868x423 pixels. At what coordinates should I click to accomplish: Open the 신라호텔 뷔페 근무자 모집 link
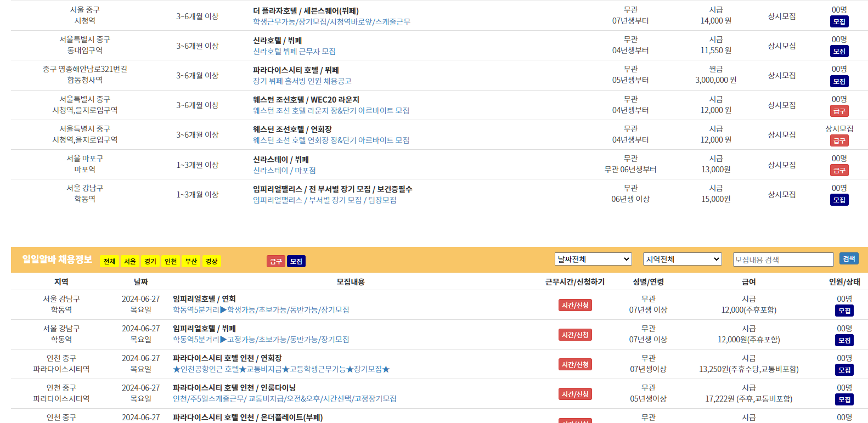(x=294, y=52)
